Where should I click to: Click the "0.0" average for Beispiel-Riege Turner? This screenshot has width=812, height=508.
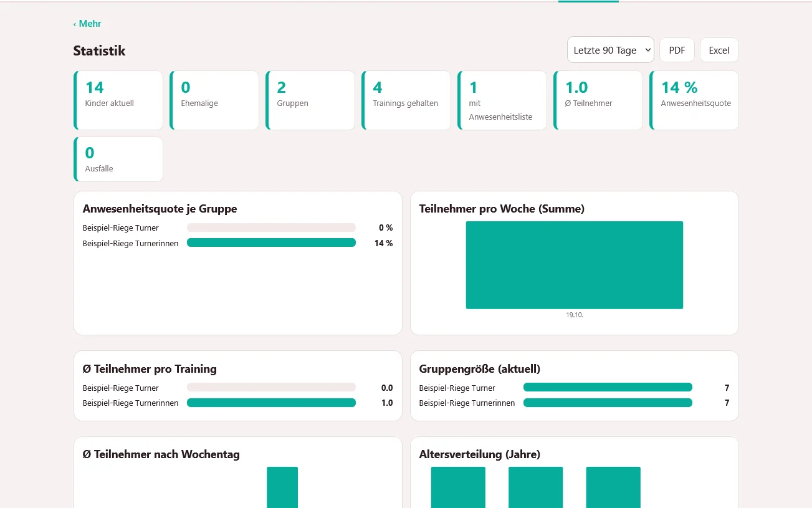tap(387, 388)
